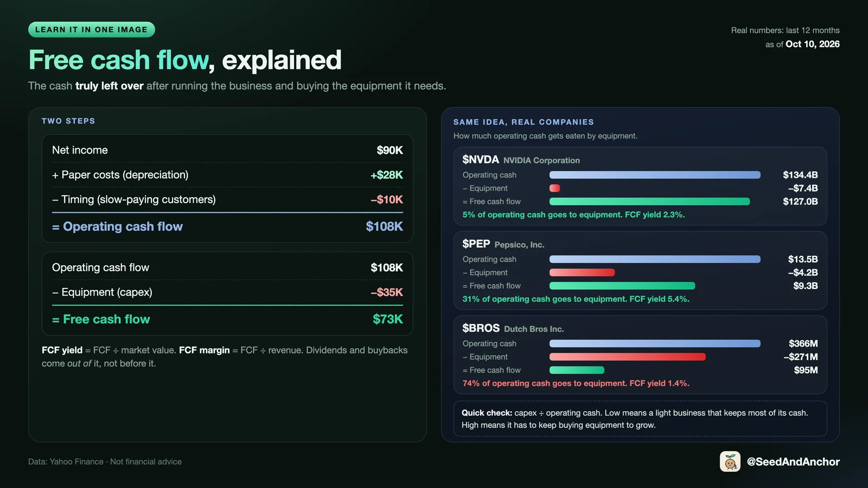Viewport: 868px width, 488px height.
Task: Click the 31% of operating cash PEP note
Action: [576, 299]
